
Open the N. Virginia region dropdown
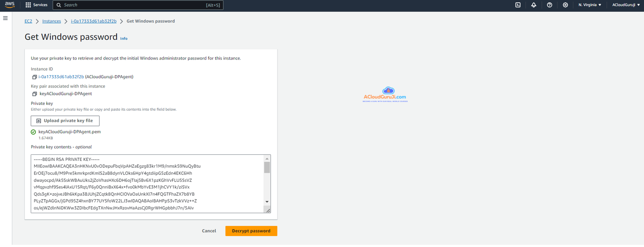(x=590, y=5)
